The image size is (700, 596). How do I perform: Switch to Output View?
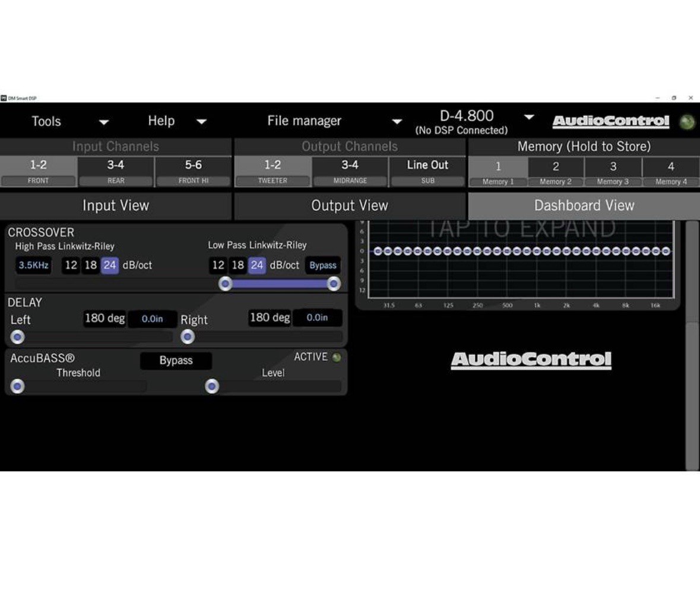pos(350,206)
